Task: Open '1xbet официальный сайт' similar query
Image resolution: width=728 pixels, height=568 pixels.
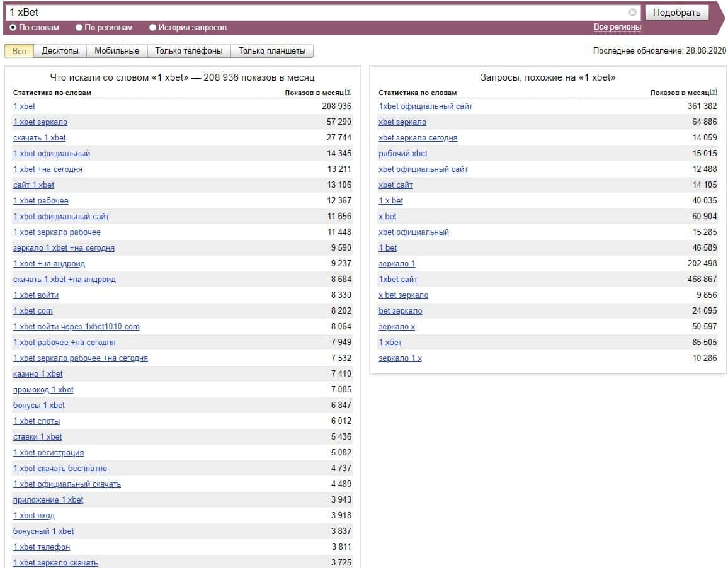Action: pyautogui.click(x=425, y=106)
